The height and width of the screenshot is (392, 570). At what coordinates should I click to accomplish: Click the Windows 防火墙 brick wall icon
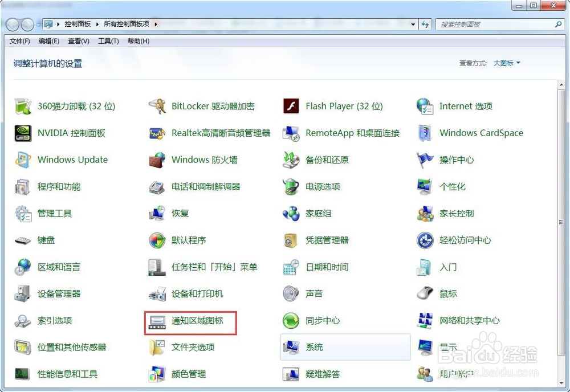157,160
